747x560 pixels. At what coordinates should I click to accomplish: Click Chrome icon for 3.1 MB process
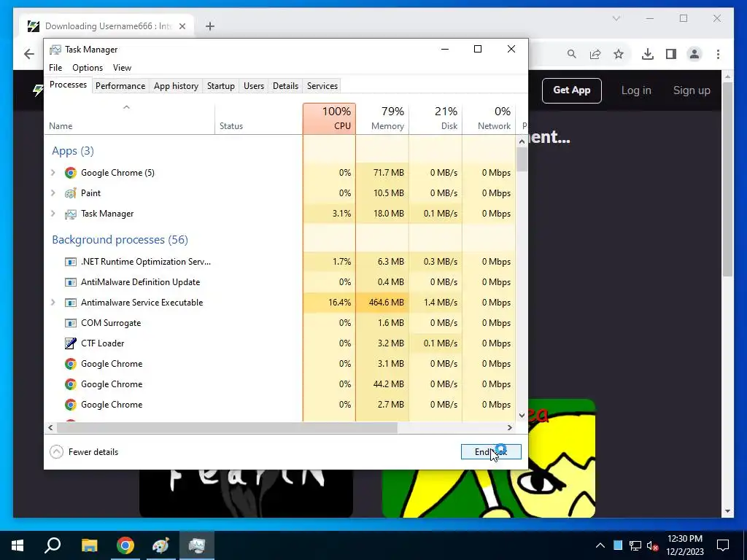pyautogui.click(x=71, y=364)
